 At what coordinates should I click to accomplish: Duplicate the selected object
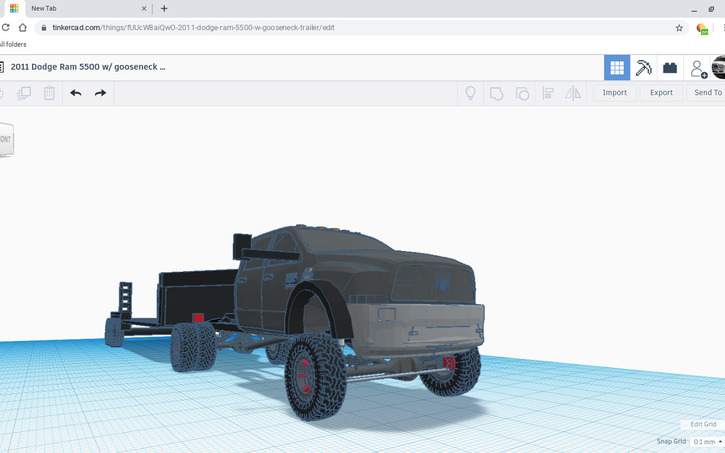pos(24,93)
